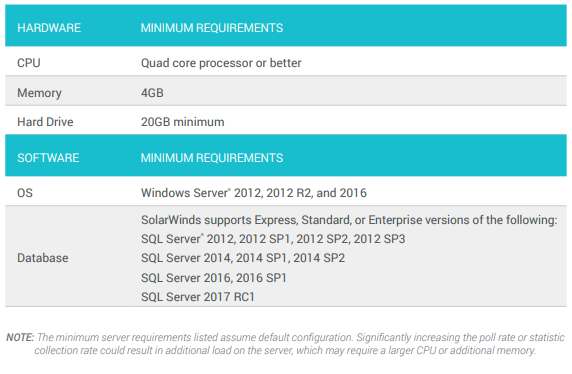Click the HARDWARE column header
This screenshot has height=374, width=572.
point(49,28)
